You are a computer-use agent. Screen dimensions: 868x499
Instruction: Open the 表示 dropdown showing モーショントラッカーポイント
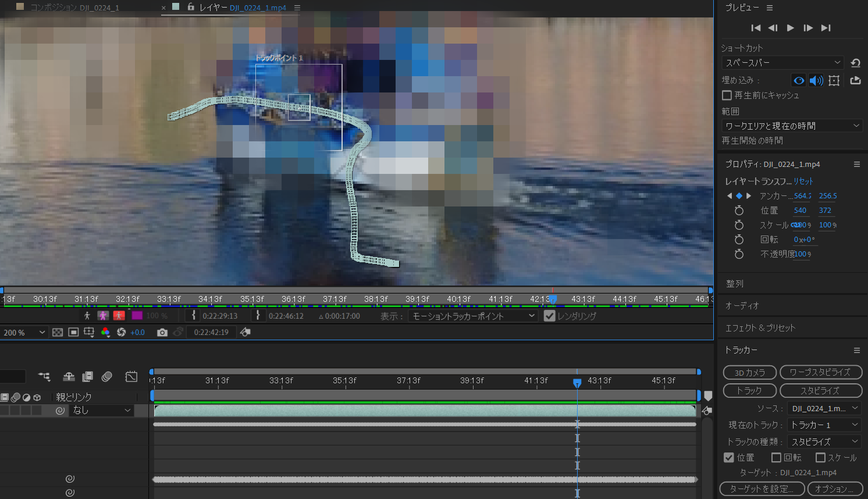pyautogui.click(x=472, y=316)
